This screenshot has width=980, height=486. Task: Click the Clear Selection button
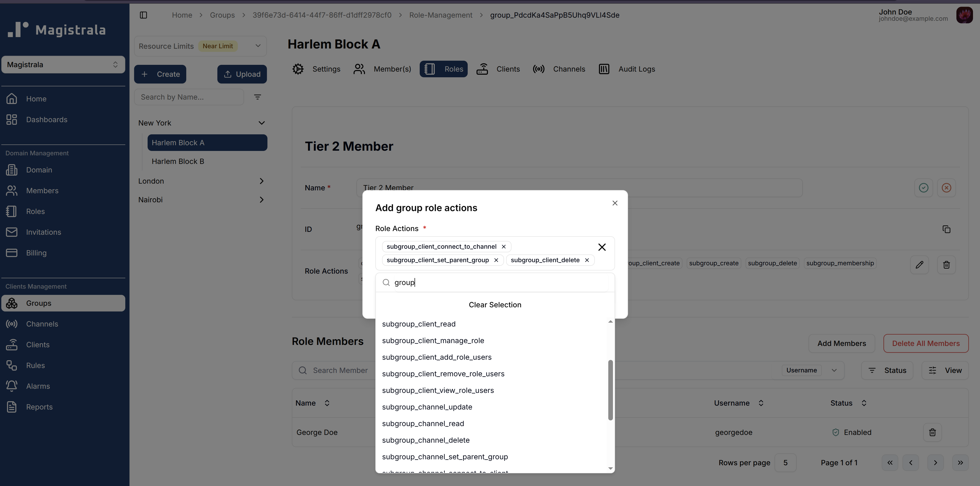click(495, 305)
